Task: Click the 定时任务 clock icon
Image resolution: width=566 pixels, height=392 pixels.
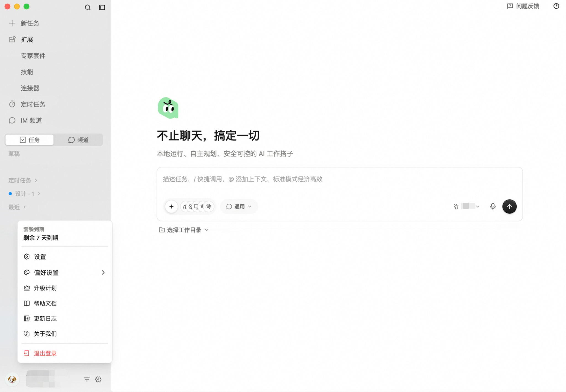Action: [12, 104]
